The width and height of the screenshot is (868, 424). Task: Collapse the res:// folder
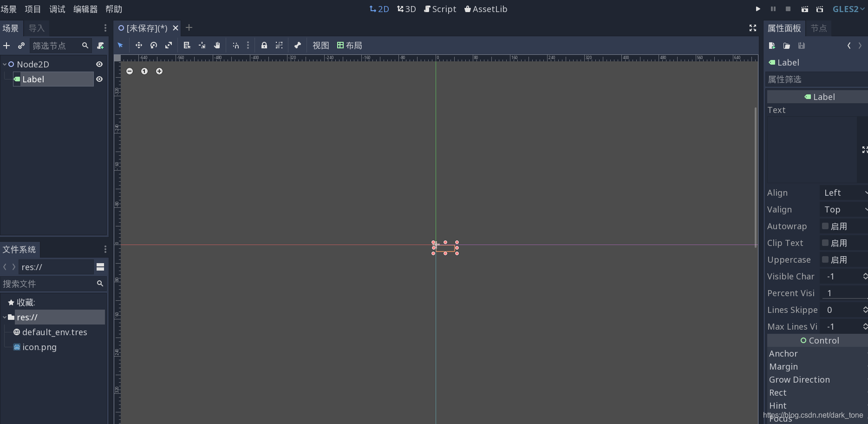tap(5, 317)
